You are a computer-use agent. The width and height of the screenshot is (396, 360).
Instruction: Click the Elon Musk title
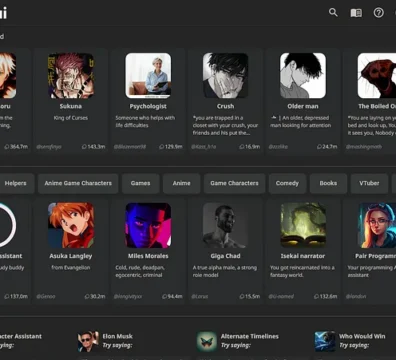click(118, 336)
